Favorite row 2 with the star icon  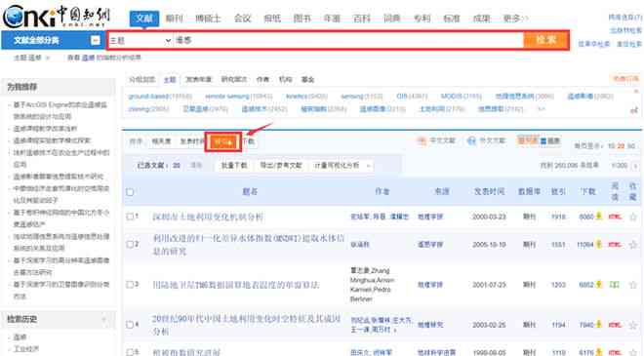pos(633,244)
